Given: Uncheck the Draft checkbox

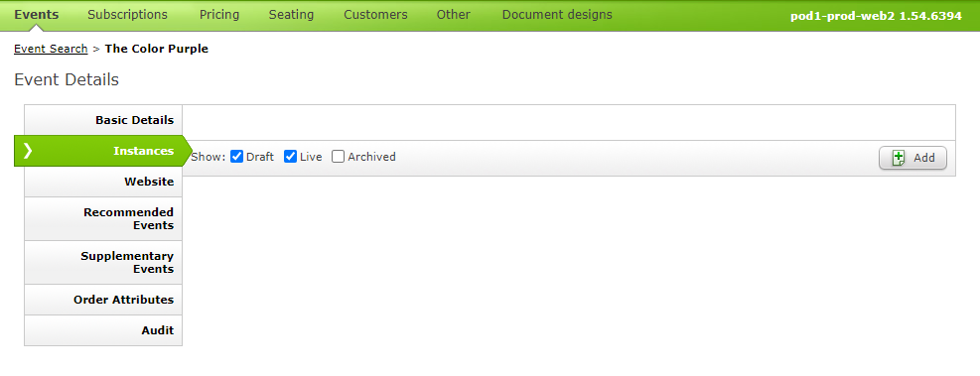Looking at the screenshot, I should [x=237, y=156].
